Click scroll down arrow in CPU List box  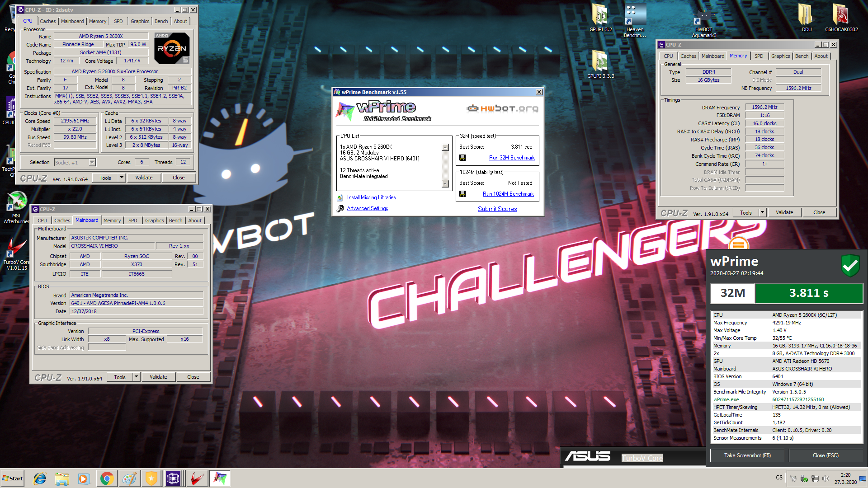click(445, 183)
